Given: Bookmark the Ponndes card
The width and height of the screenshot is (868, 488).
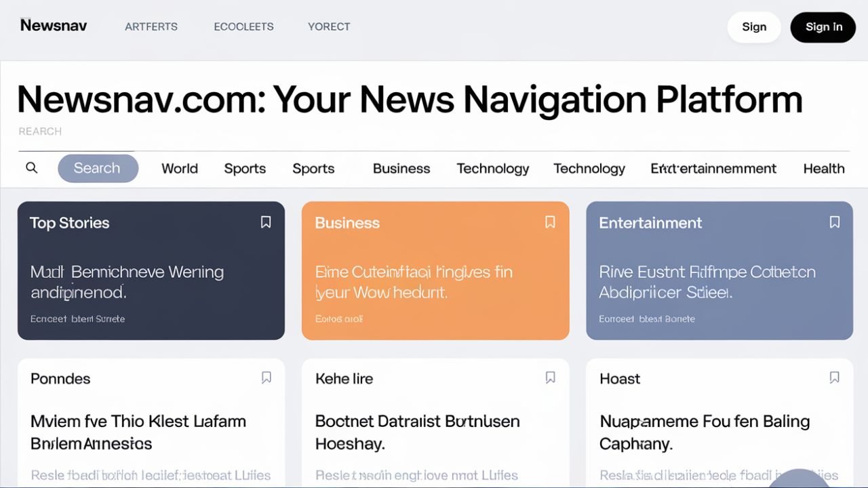Looking at the screenshot, I should (x=267, y=378).
